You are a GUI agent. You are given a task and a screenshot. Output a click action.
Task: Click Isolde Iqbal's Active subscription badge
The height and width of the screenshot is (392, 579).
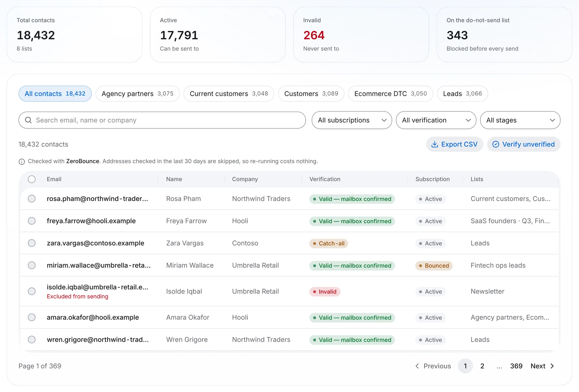coord(430,292)
